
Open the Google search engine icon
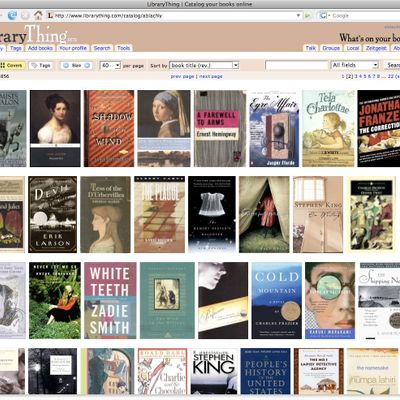pyautogui.click(x=323, y=15)
